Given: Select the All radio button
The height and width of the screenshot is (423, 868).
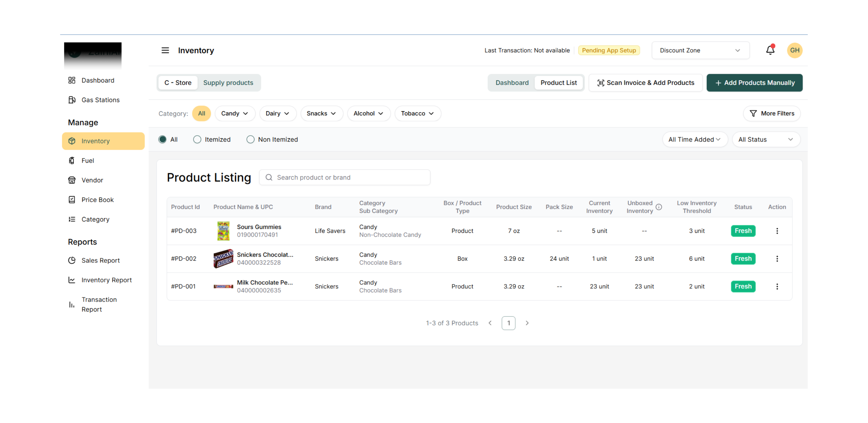Looking at the screenshot, I should (x=162, y=139).
